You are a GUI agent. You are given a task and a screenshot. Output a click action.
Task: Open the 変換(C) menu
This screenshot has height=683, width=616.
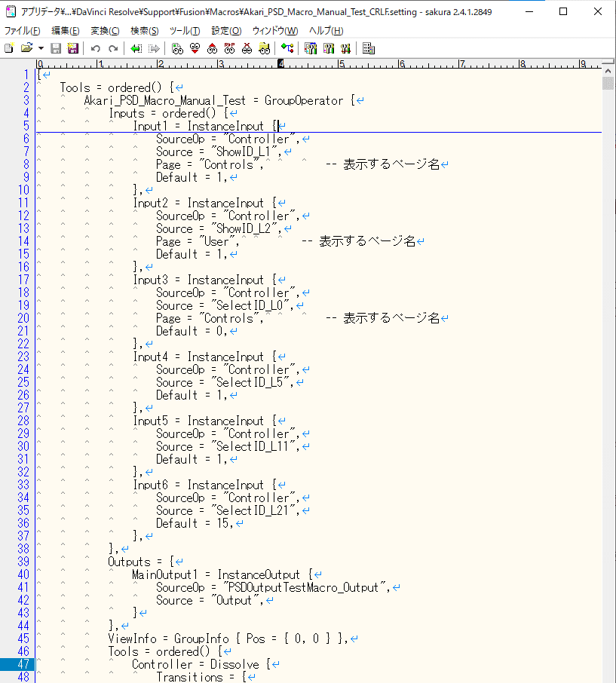point(105,31)
